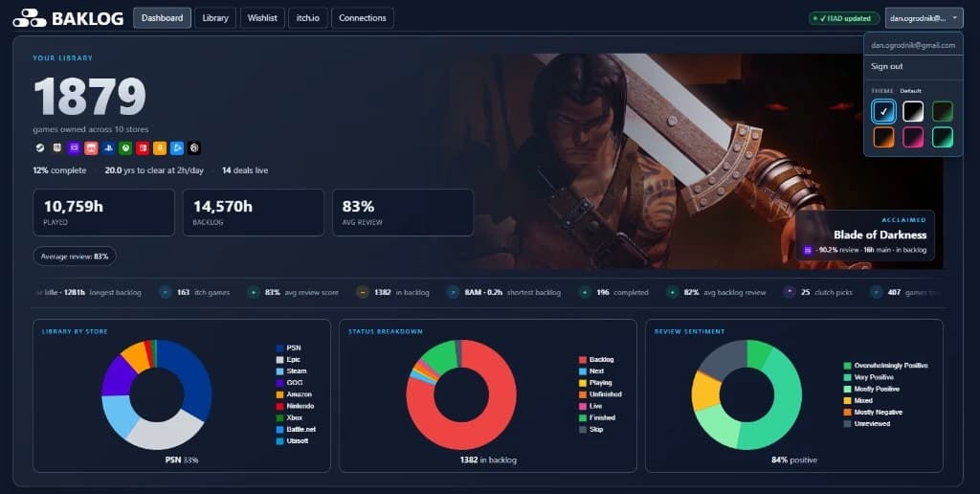Image resolution: width=980 pixels, height=494 pixels.
Task: Click the ITAD updated status badge
Action: click(844, 18)
